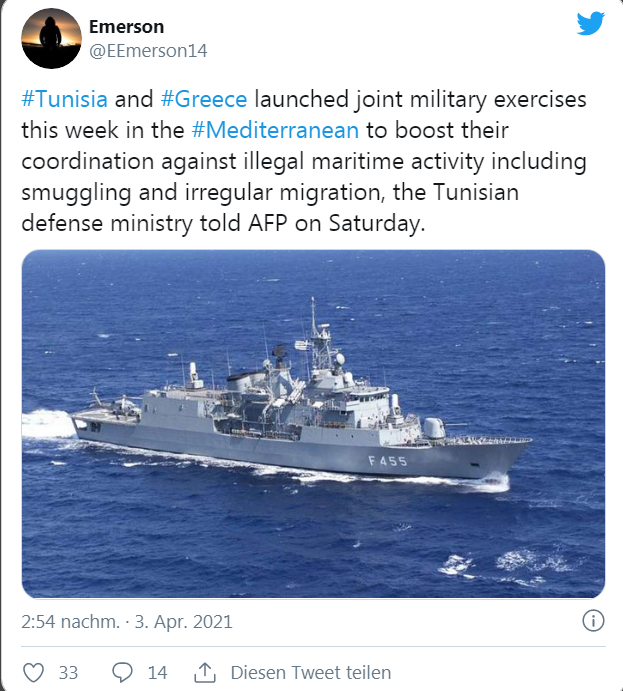Open the tweet info circle icon

592,621
